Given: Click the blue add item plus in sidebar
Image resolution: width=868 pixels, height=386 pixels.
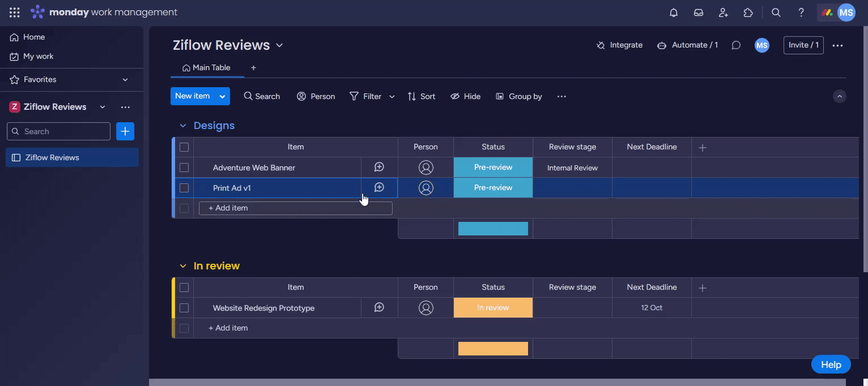Looking at the screenshot, I should pyautogui.click(x=125, y=131).
